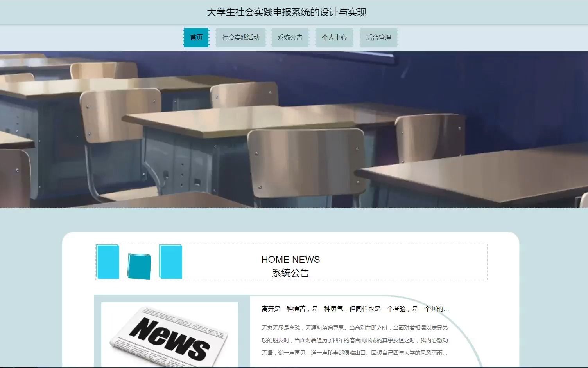Click the 系统公告 subtitle under HOME NEWS
The width and height of the screenshot is (588, 368).
[x=291, y=272]
